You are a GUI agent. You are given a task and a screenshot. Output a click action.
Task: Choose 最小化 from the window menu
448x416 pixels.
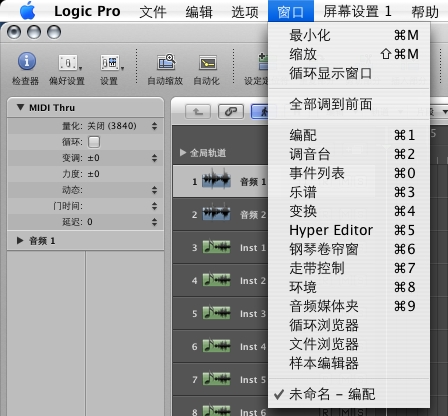click(x=349, y=35)
